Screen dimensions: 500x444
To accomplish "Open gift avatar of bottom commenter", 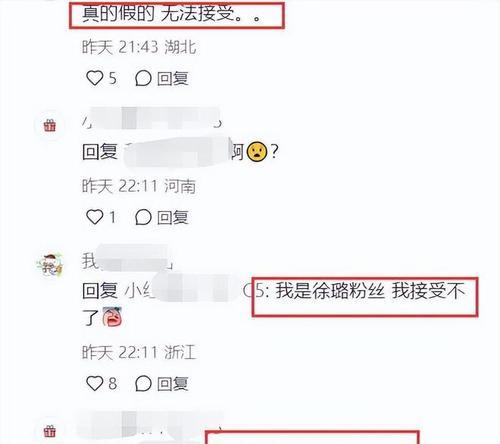I will 50,431.
